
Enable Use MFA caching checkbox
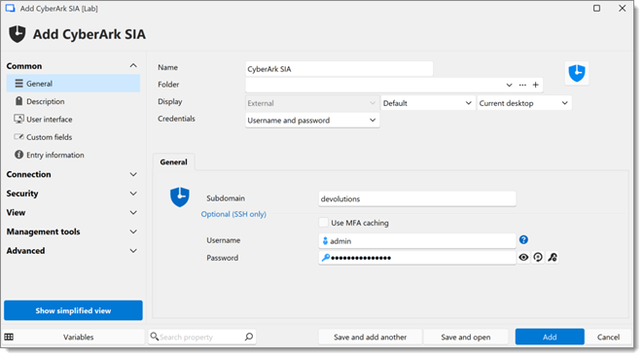(324, 223)
